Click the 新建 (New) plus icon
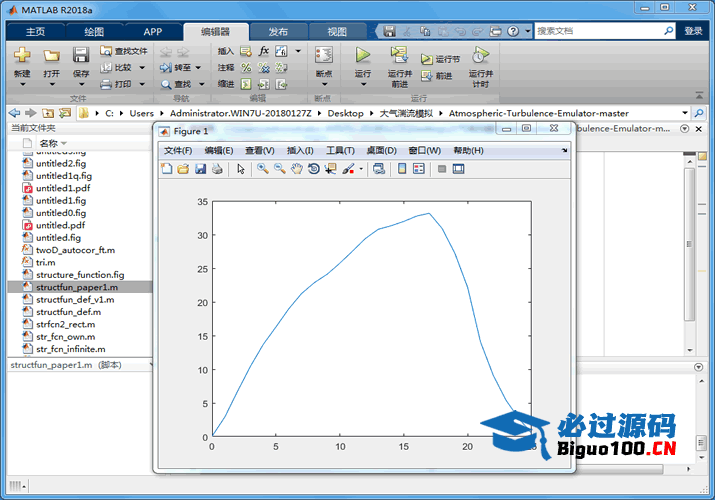Screen dimensions: 715x500 (22, 56)
